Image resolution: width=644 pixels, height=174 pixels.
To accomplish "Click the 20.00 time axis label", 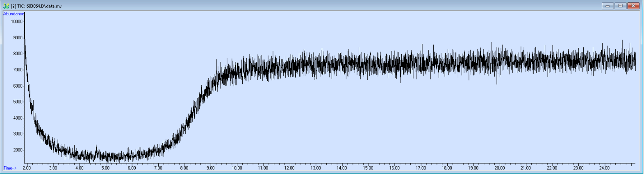I will click(x=499, y=168).
